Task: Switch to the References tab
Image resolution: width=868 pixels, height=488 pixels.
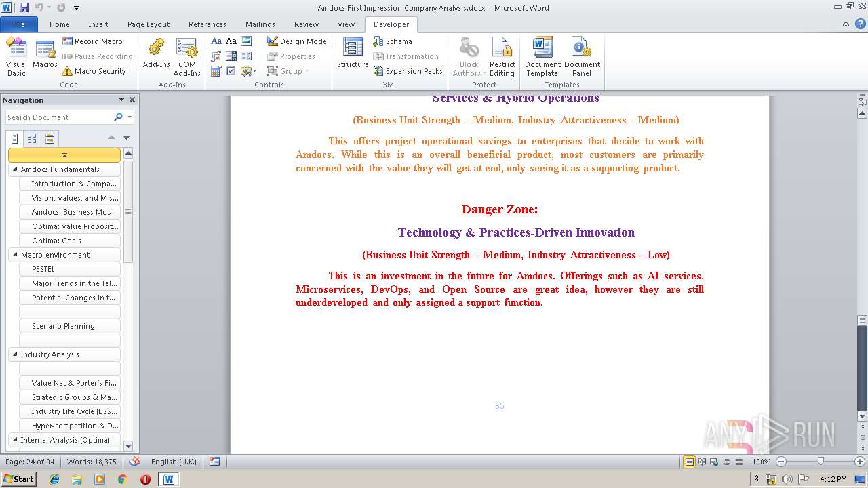Action: [208, 24]
